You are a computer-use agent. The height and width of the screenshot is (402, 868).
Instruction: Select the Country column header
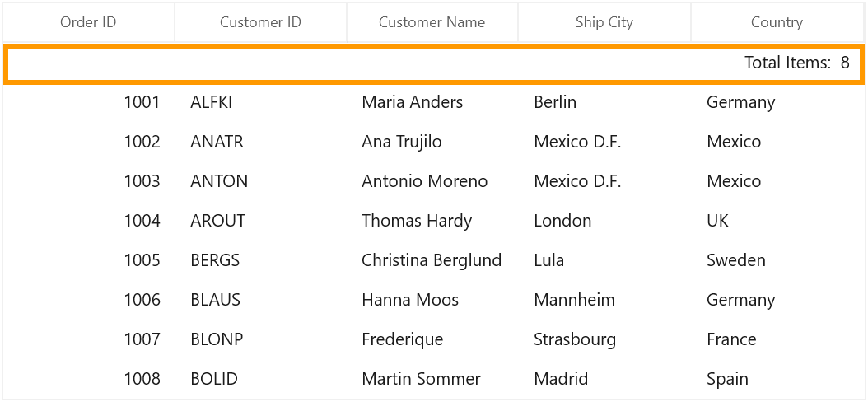[777, 22]
